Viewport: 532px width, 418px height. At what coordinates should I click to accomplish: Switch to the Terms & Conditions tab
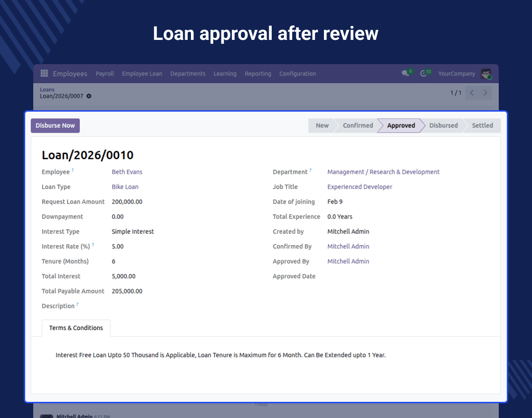76,328
